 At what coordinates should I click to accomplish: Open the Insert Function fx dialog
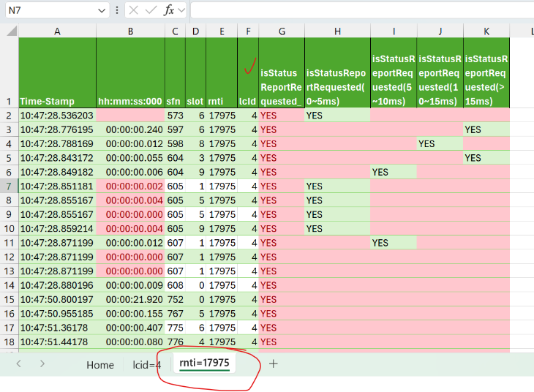(x=169, y=10)
